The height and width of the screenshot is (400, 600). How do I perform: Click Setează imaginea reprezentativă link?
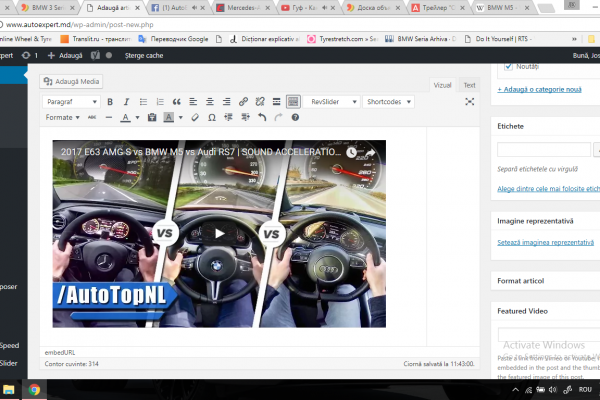(x=545, y=242)
